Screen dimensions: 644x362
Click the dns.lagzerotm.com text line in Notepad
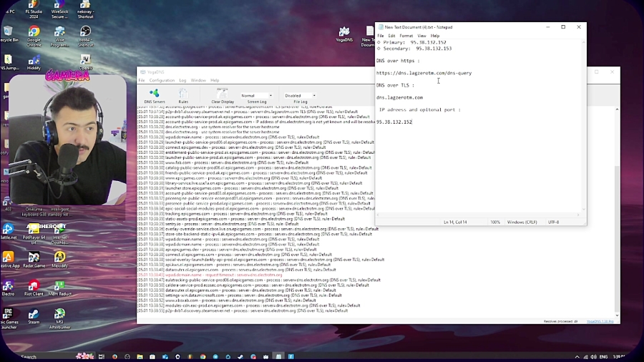(399, 97)
